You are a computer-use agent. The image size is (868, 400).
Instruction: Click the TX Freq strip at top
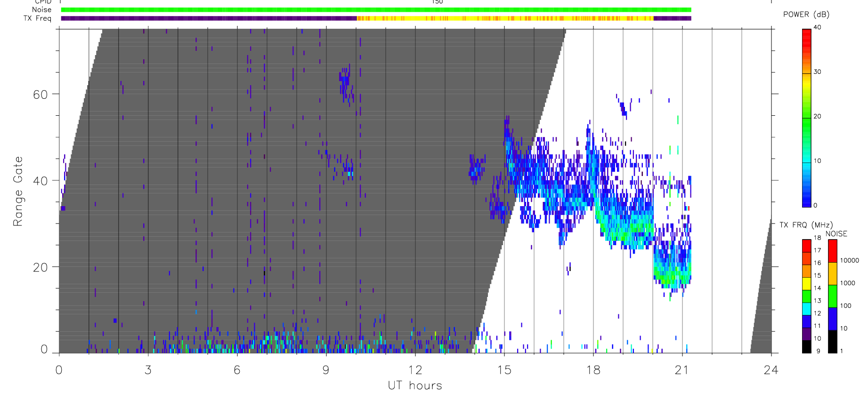pyautogui.click(x=376, y=18)
